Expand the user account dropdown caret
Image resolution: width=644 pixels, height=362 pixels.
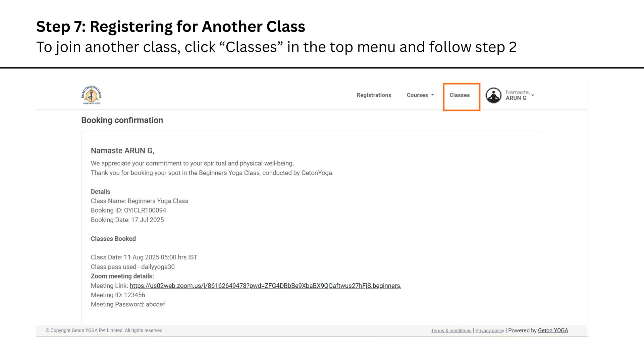click(x=533, y=96)
